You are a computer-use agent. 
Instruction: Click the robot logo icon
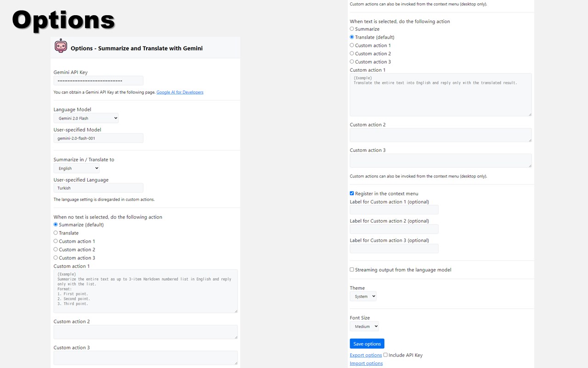click(61, 46)
